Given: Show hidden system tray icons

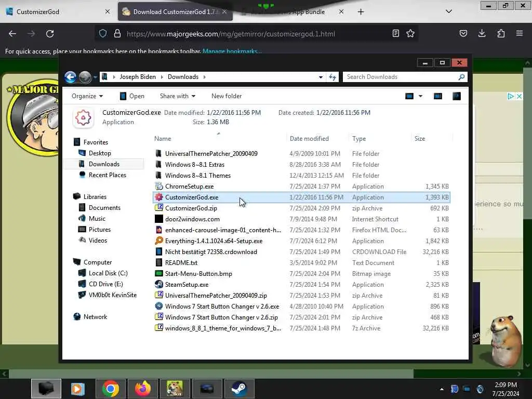Looking at the screenshot, I should coord(442,389).
